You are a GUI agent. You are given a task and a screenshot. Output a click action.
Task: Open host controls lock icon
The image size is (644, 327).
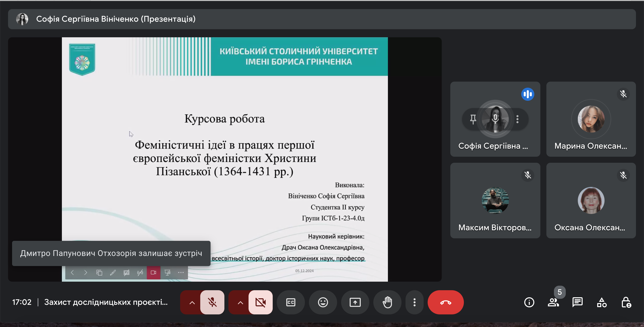(626, 302)
